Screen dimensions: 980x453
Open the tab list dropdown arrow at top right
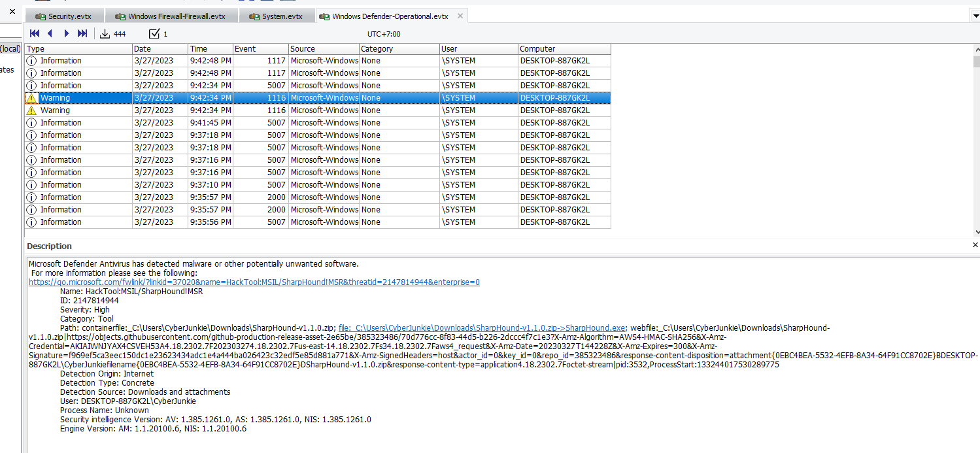pyautogui.click(x=974, y=16)
